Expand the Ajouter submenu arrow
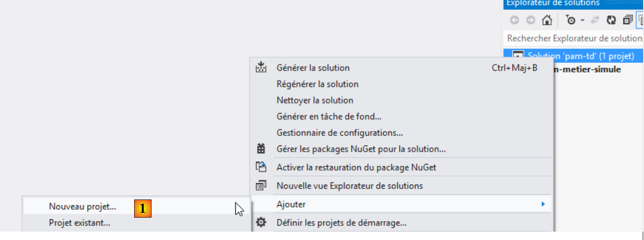The image size is (644, 240). [x=543, y=204]
